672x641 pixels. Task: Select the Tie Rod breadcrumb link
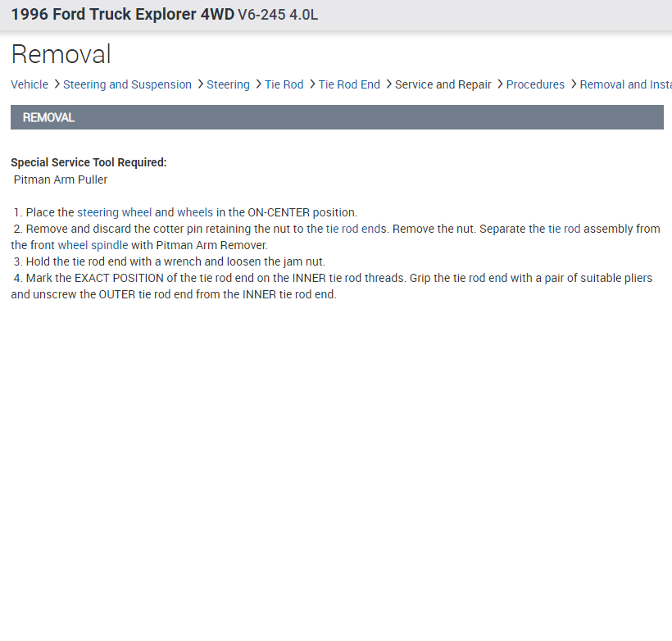tap(284, 84)
